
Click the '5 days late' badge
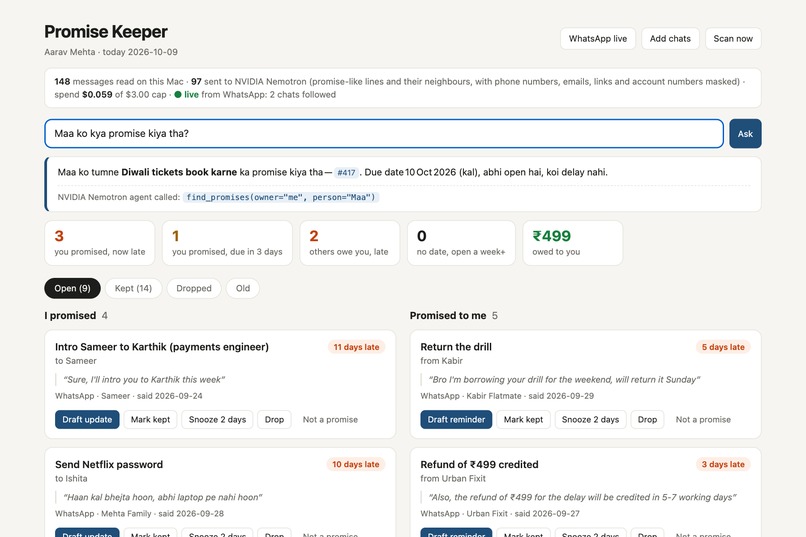[723, 347]
